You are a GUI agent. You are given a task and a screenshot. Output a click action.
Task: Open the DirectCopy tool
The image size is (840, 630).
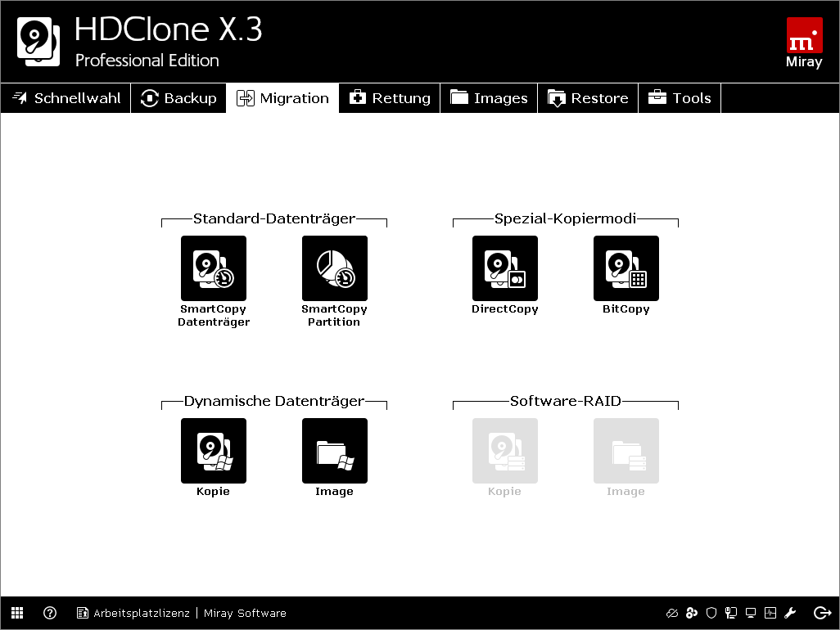[504, 268]
